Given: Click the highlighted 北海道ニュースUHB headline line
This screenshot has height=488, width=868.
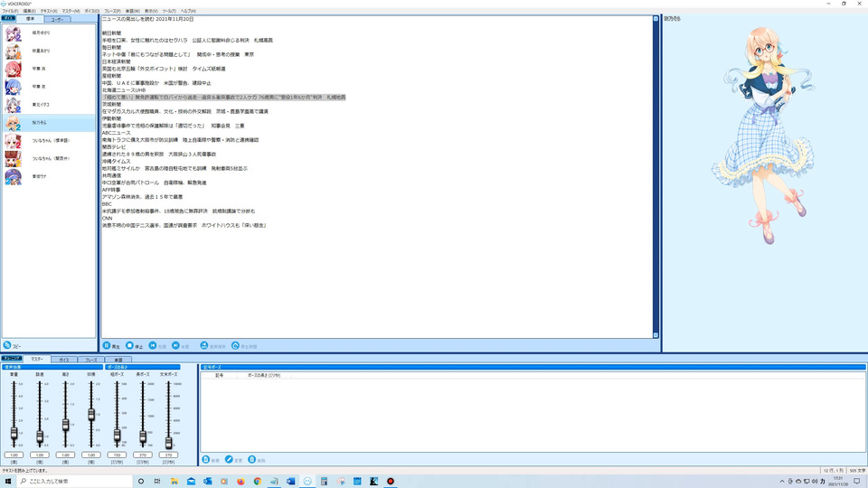Looking at the screenshot, I should point(224,98).
